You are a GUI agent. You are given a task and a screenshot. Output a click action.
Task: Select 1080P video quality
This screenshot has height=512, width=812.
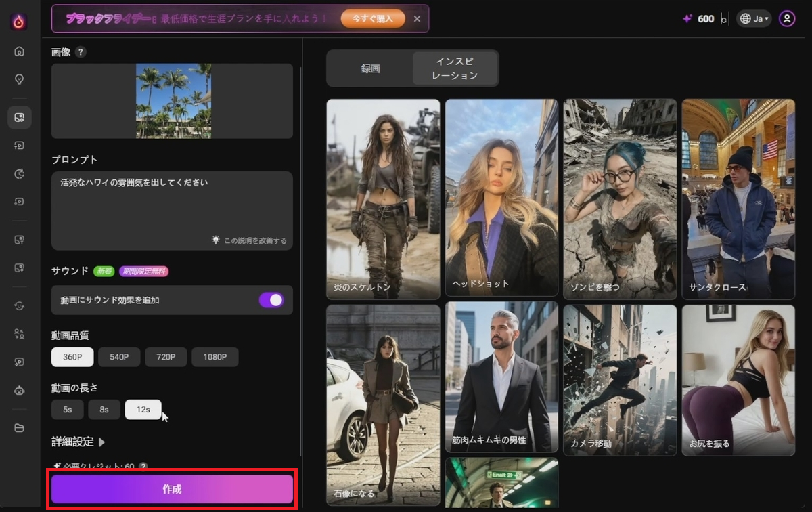pos(215,357)
